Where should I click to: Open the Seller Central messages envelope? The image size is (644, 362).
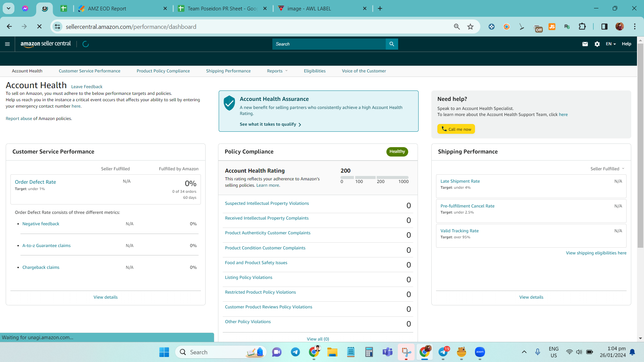(585, 44)
